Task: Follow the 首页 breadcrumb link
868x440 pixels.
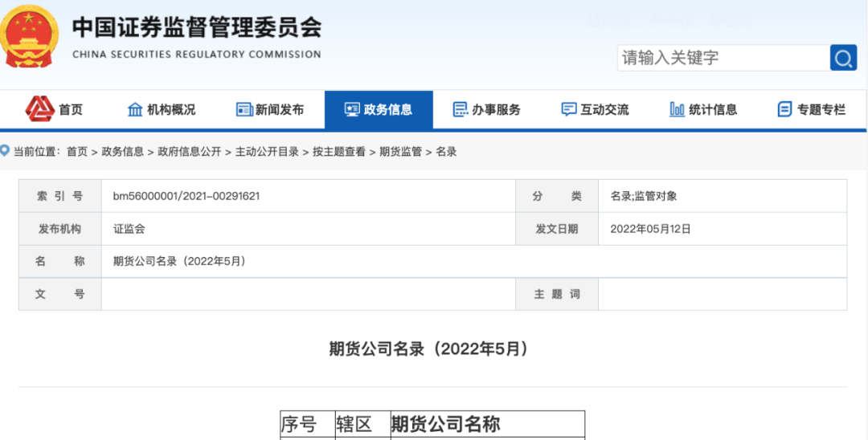Action: click(77, 152)
